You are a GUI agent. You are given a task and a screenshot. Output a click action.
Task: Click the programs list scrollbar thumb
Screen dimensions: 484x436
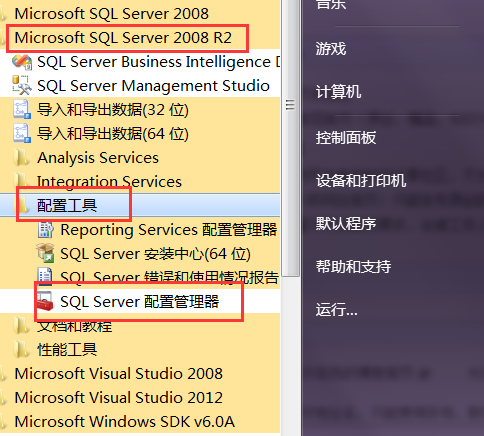coord(290,138)
